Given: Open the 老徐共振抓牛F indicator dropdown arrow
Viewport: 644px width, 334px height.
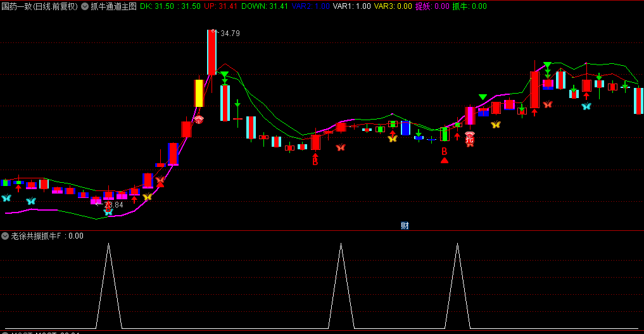Looking at the screenshot, I should tap(5, 236).
